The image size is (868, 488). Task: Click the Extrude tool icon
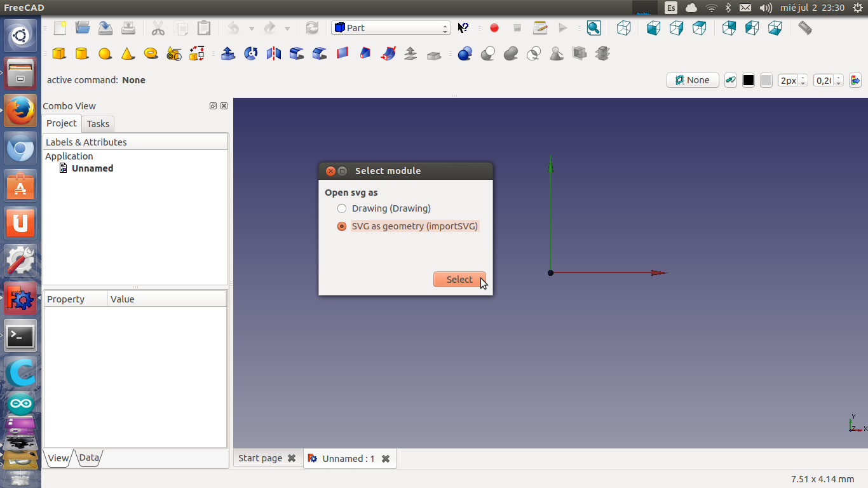click(228, 54)
